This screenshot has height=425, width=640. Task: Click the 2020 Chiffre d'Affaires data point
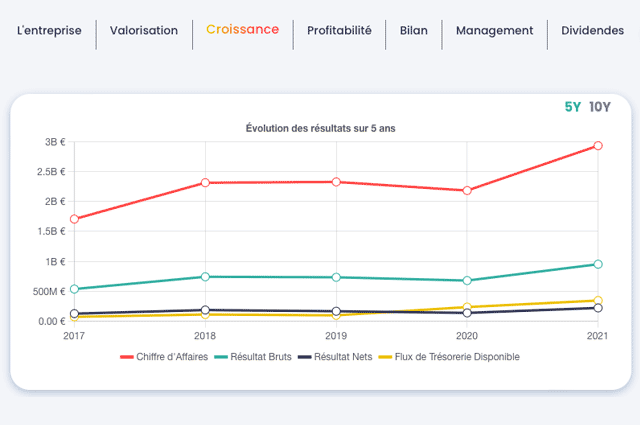coord(467,191)
